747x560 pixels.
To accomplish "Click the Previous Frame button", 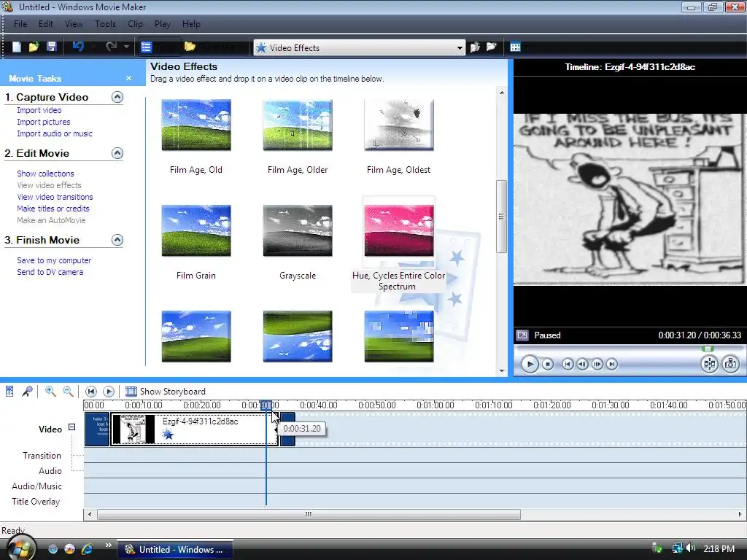I will click(x=582, y=365).
